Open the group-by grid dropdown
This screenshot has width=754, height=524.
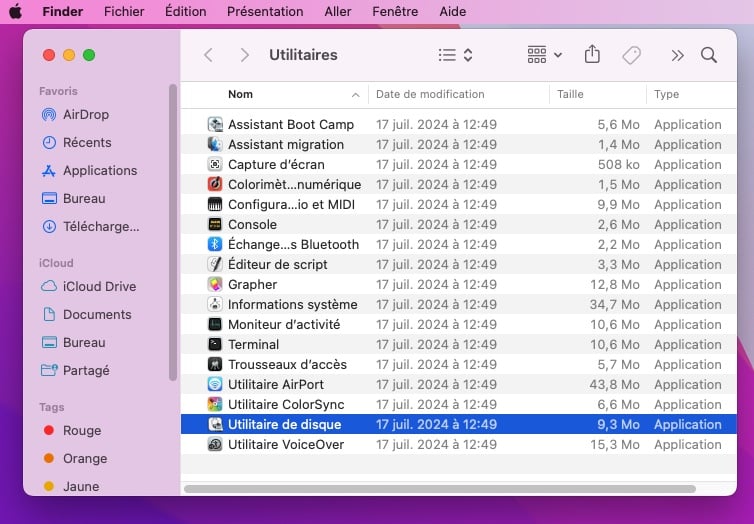click(544, 55)
